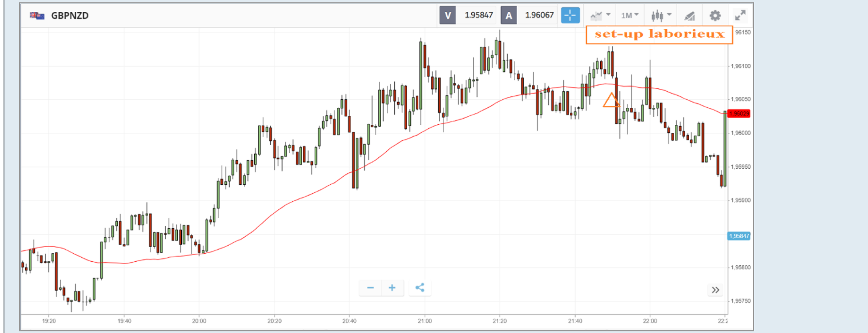Image resolution: width=868 pixels, height=333 pixels.
Task: Click the 21:00 time axis label
Action: point(424,320)
